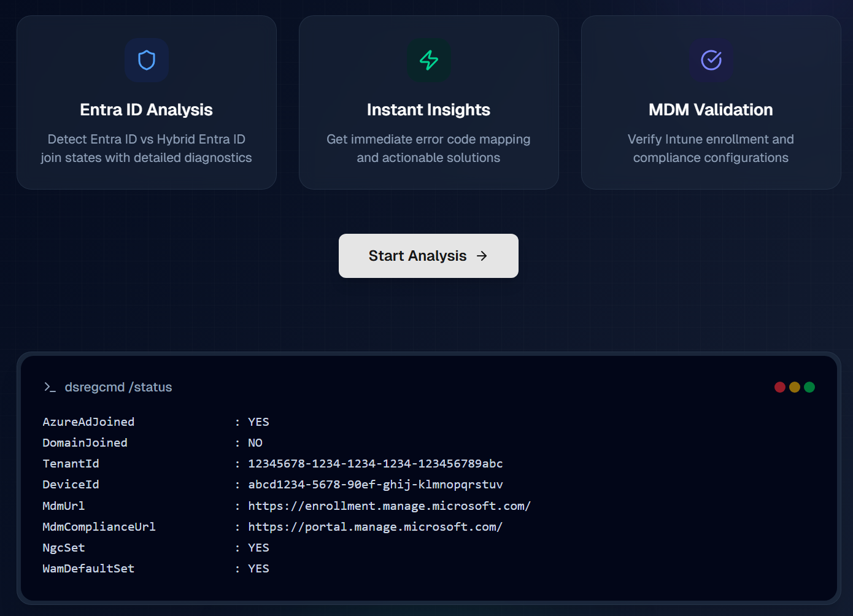Viewport: 853px width, 616px height.
Task: Click the red dot in terminal header
Action: pos(780,387)
